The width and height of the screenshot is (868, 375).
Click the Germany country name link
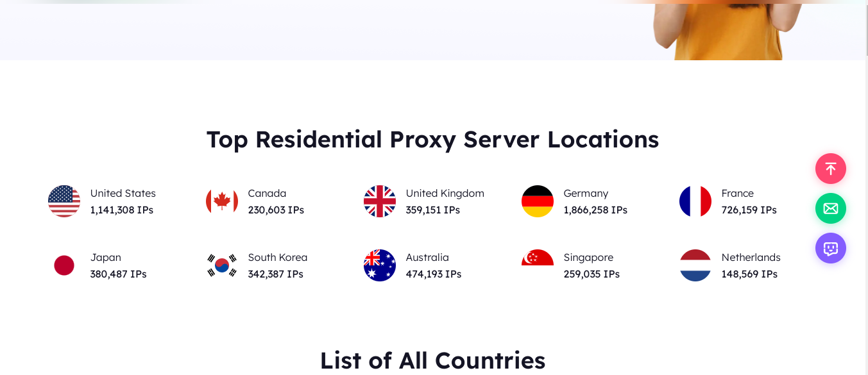pos(586,194)
